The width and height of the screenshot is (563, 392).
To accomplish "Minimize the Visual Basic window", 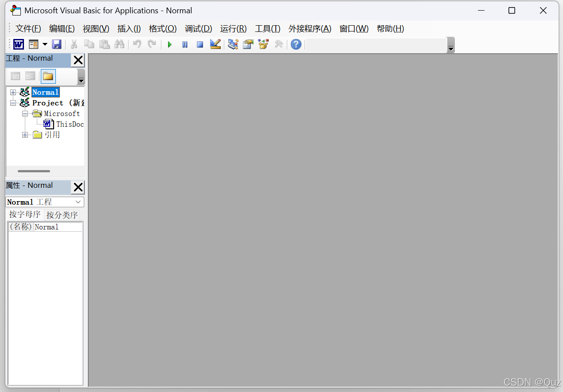I will pos(481,11).
